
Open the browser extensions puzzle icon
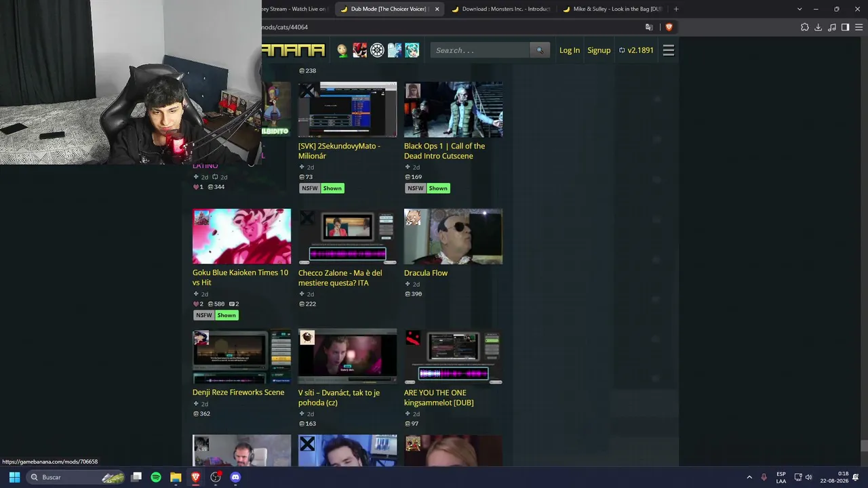point(805,27)
